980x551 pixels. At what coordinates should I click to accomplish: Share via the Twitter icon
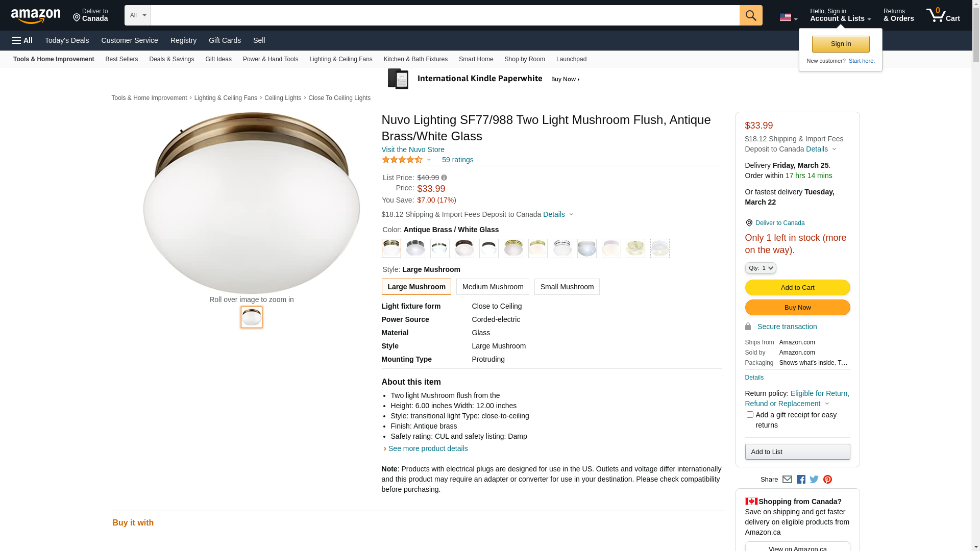(814, 480)
